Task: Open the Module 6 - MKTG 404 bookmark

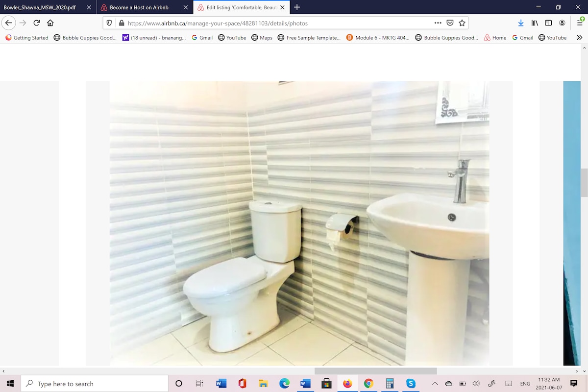Action: (378, 38)
